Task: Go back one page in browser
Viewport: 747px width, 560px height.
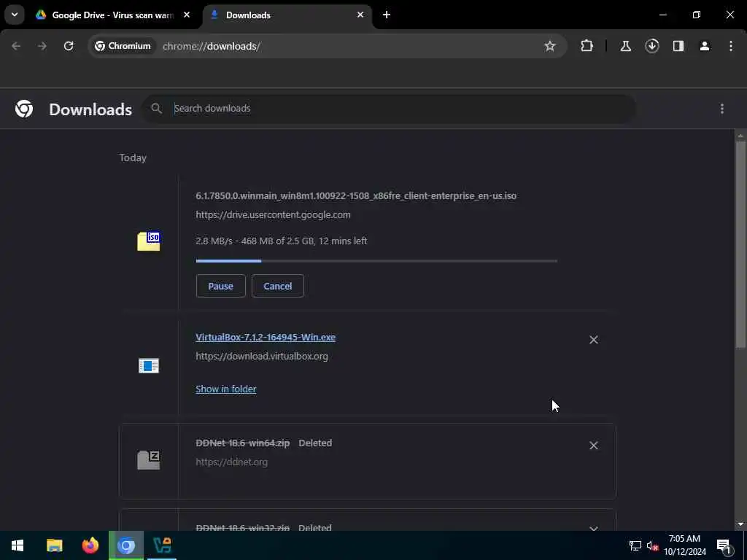Action: (x=16, y=46)
